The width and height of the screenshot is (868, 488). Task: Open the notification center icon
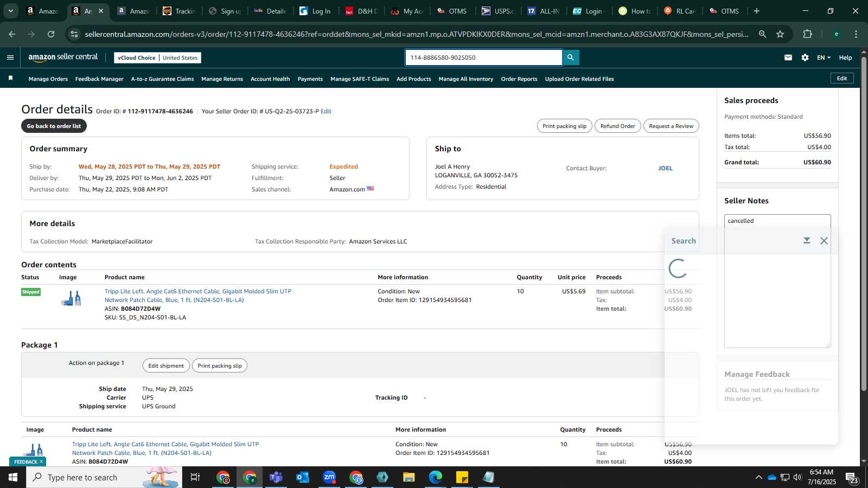tap(852, 477)
